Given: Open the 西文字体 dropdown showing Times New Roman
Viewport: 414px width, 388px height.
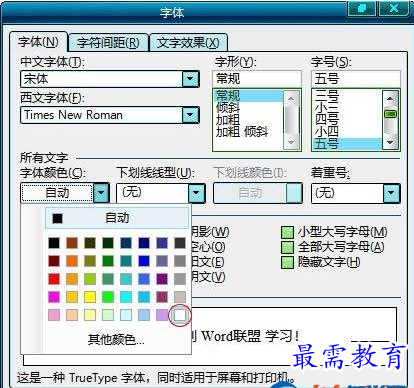Looking at the screenshot, I should click(x=191, y=115).
